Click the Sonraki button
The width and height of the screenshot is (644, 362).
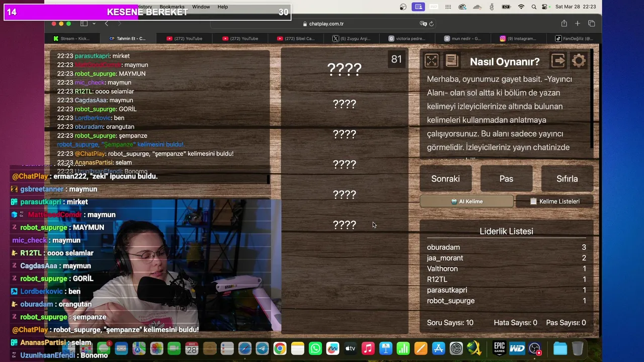coord(445,178)
